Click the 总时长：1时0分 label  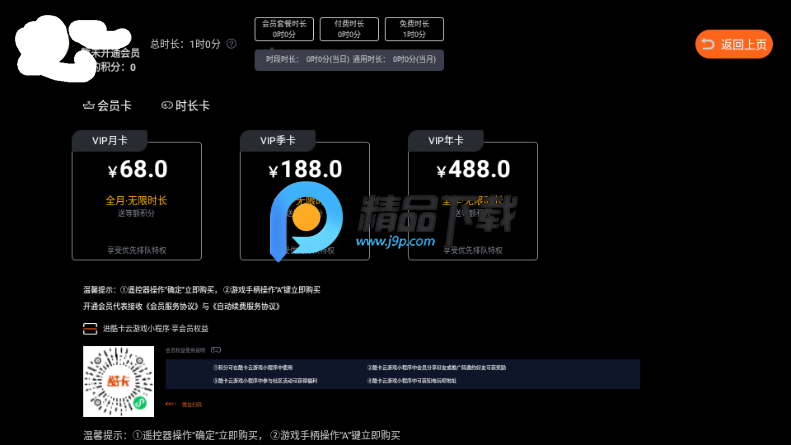[185, 44]
